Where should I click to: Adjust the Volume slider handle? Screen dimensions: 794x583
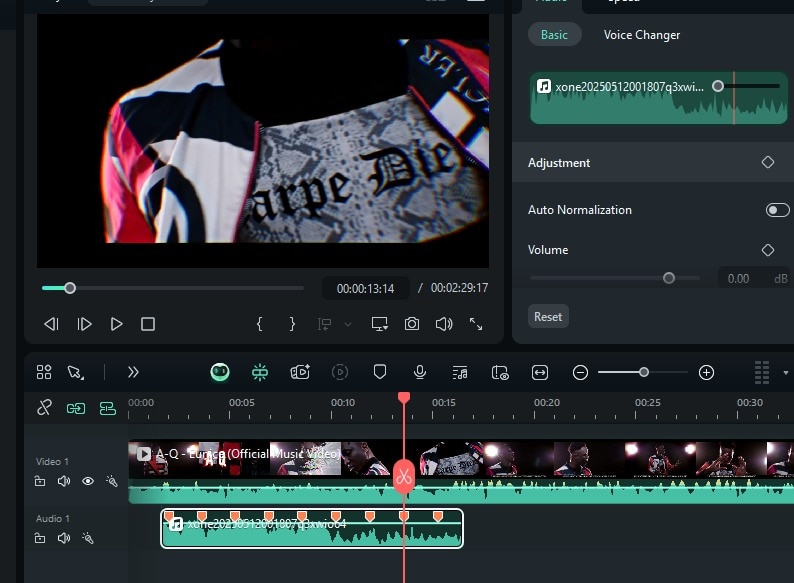pyautogui.click(x=669, y=278)
